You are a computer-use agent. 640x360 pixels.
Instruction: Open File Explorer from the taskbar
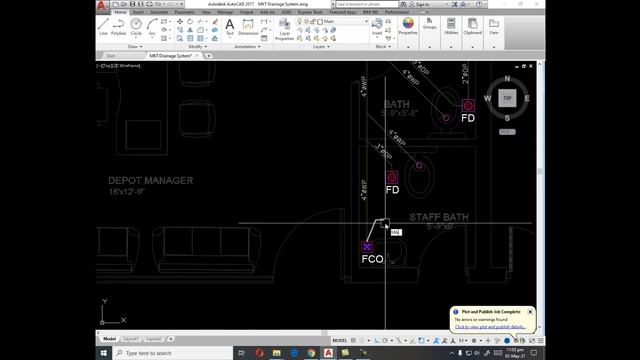277,353
